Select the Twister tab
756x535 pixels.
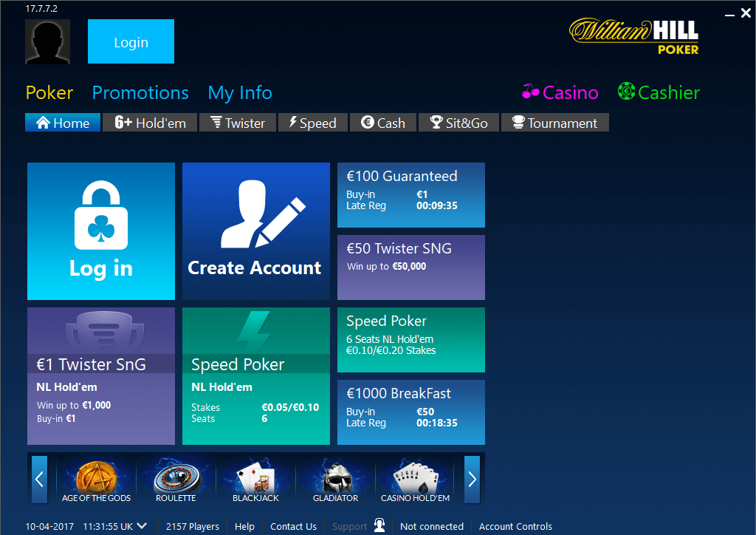[238, 123]
